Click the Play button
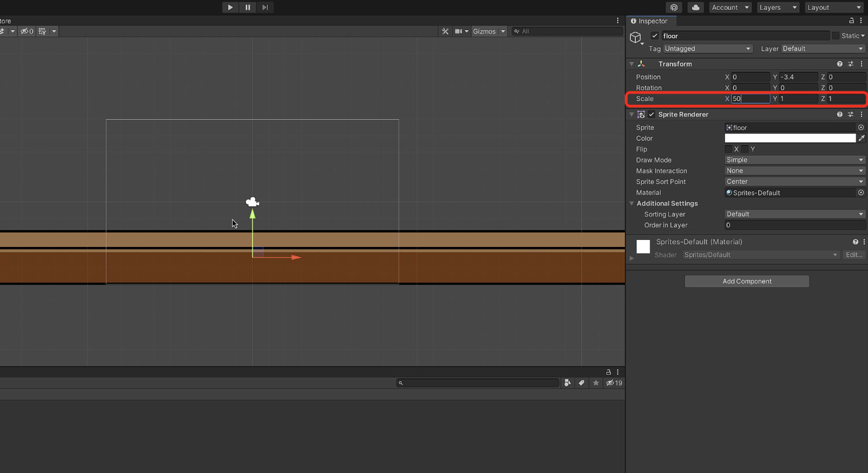The image size is (868, 473). pyautogui.click(x=230, y=8)
